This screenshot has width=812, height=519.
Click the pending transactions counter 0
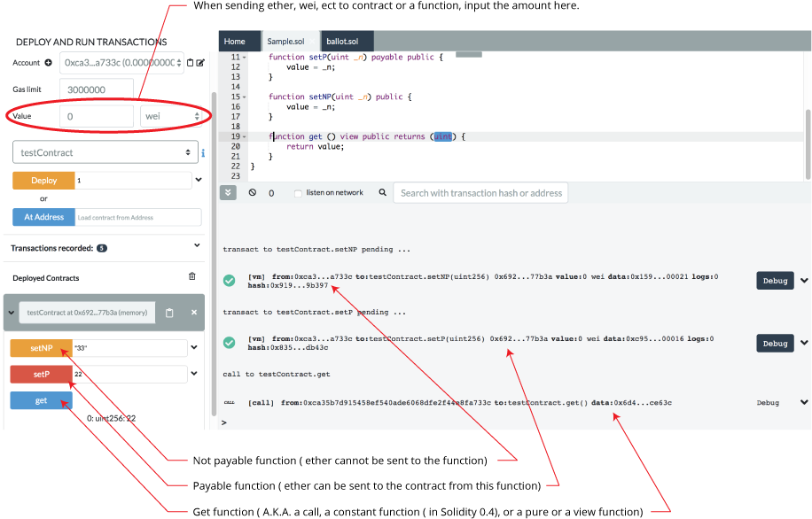pos(271,193)
